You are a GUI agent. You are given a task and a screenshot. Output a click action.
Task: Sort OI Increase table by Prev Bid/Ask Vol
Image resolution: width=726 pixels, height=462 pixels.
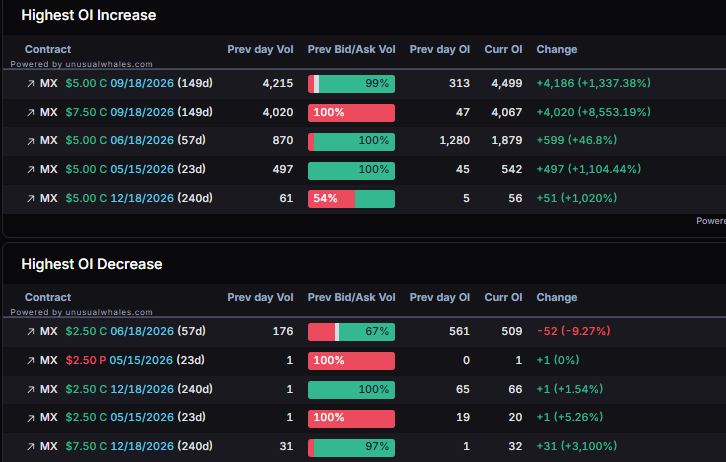click(x=351, y=50)
